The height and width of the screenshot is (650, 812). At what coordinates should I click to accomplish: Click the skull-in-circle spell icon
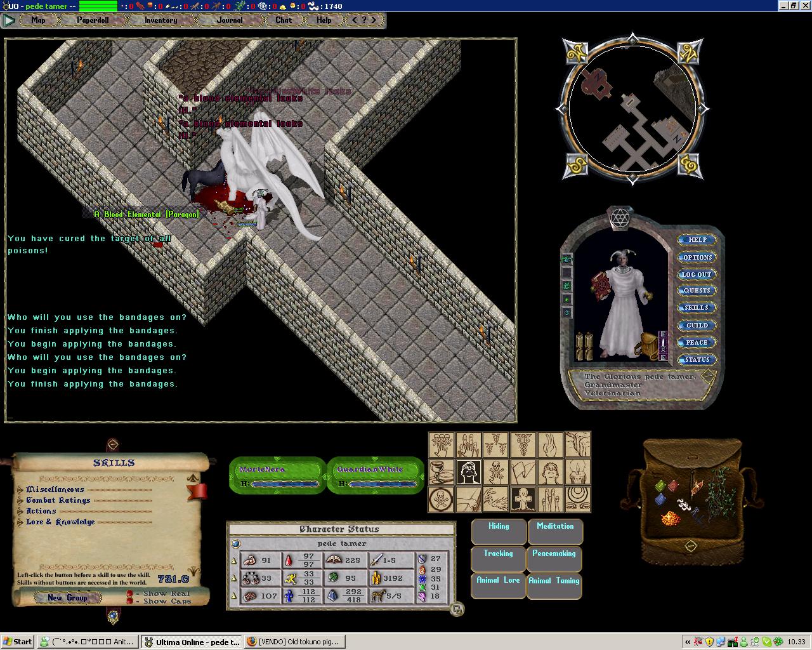pyautogui.click(x=442, y=499)
